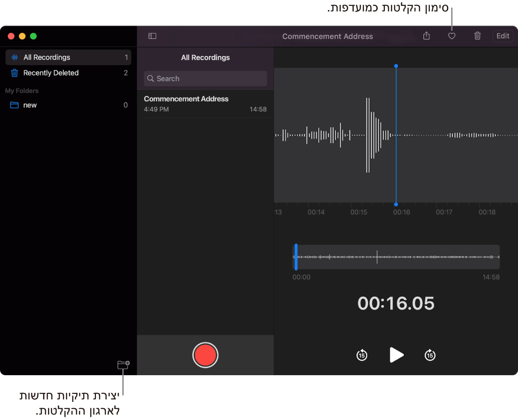Delete the recording using trash icon
The image size is (518, 420).
477,36
